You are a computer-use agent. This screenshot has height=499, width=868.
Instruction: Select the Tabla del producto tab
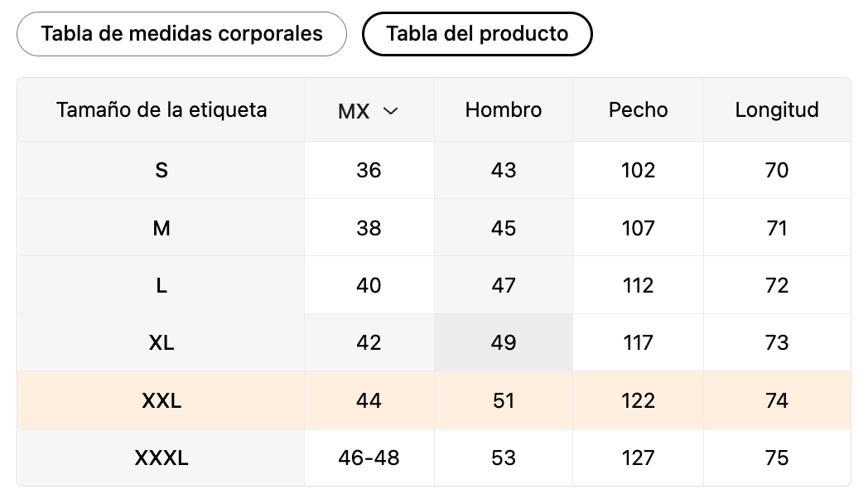pyautogui.click(x=477, y=34)
